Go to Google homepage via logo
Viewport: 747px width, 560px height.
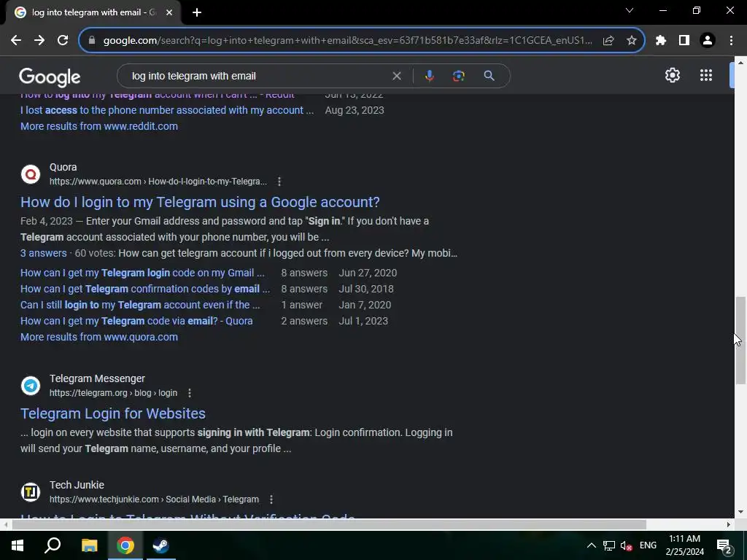pos(50,77)
